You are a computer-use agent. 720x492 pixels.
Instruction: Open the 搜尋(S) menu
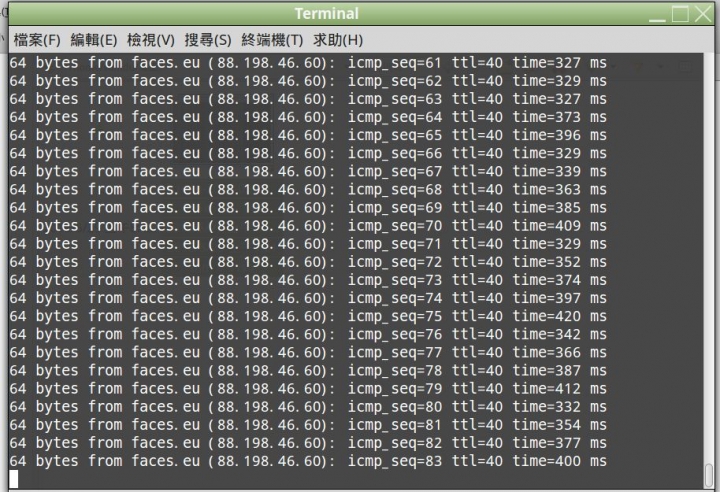point(208,40)
